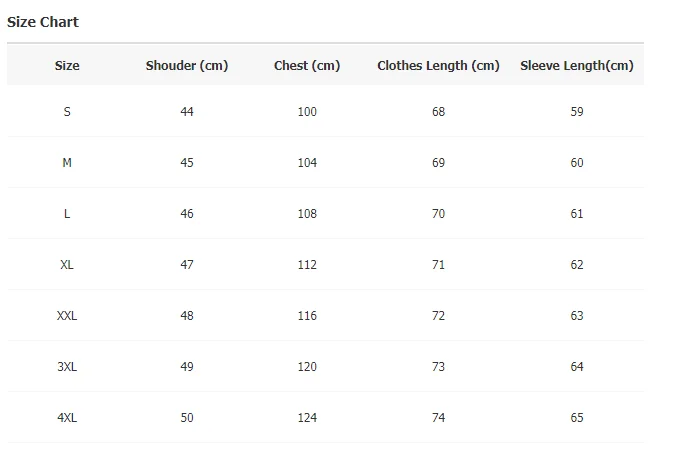Select the 4XL size row label
This screenshot has width=676, height=466.
(x=67, y=417)
